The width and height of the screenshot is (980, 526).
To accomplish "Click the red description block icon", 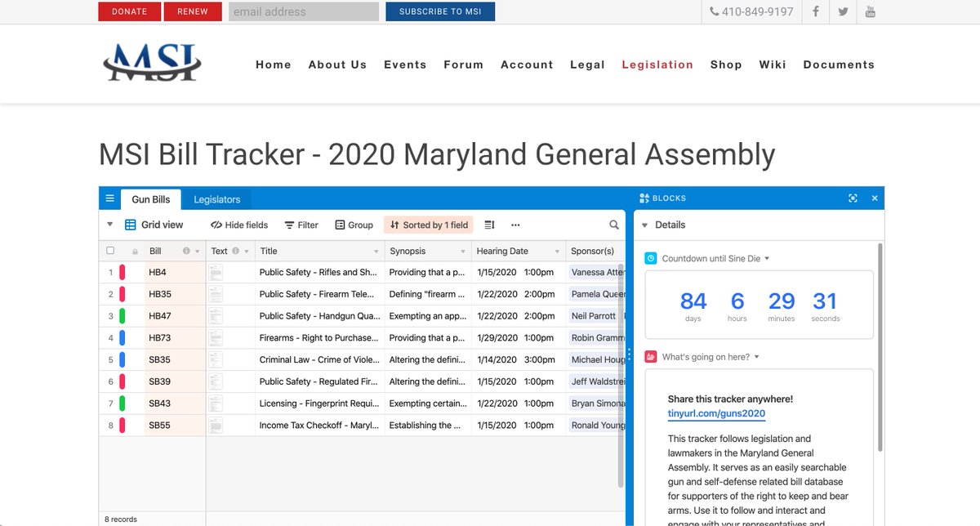I will [651, 357].
